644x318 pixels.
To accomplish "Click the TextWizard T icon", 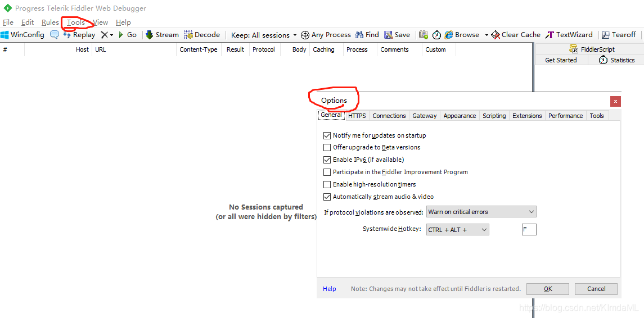I will point(550,35).
